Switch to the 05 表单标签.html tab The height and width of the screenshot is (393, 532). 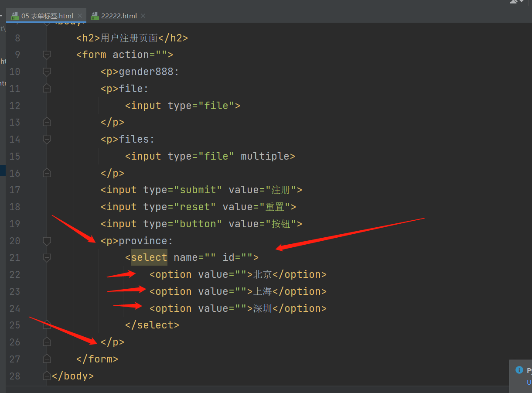pyautogui.click(x=47, y=16)
